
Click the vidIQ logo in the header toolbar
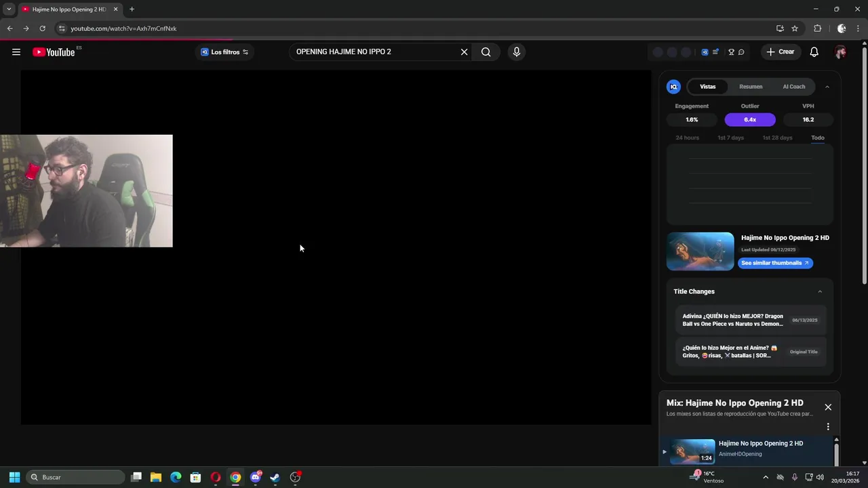click(x=705, y=52)
